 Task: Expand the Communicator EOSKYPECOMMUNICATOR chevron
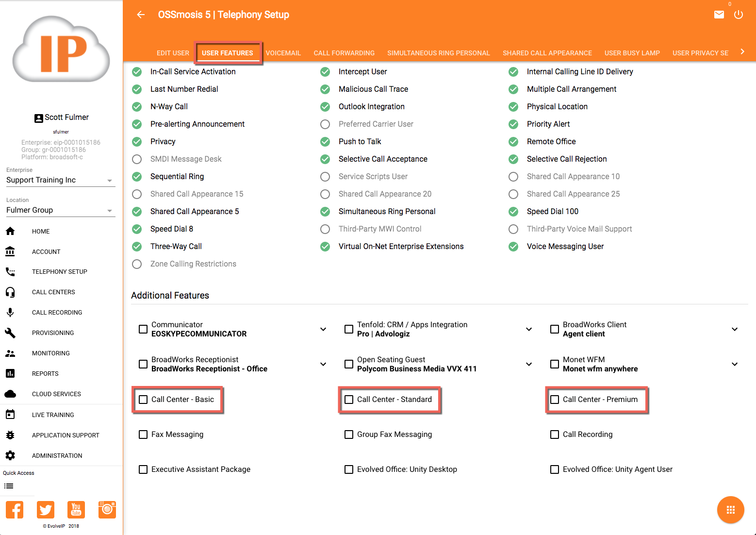click(x=323, y=329)
